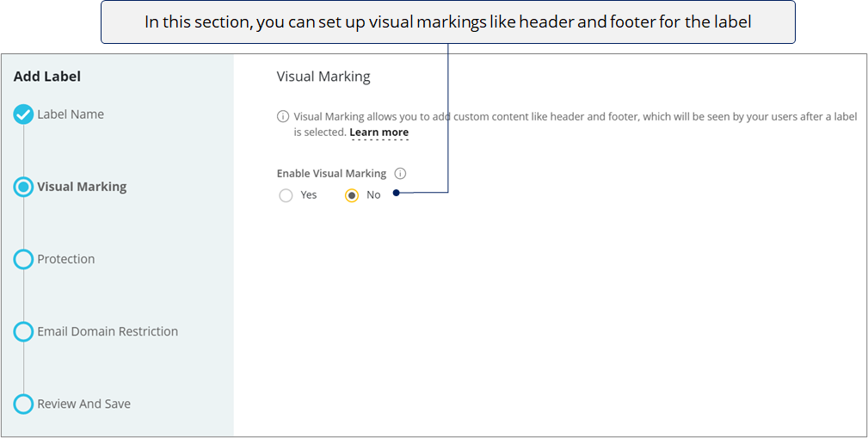The height and width of the screenshot is (438, 868).
Task: Select the No radio button
Action: (352, 195)
